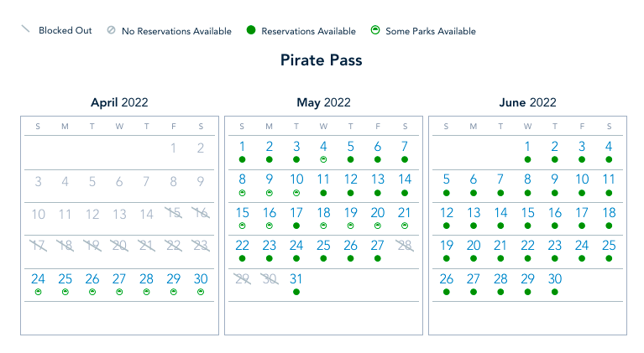Click the April 2022 month title
The height and width of the screenshot is (353, 644).
[x=119, y=102]
